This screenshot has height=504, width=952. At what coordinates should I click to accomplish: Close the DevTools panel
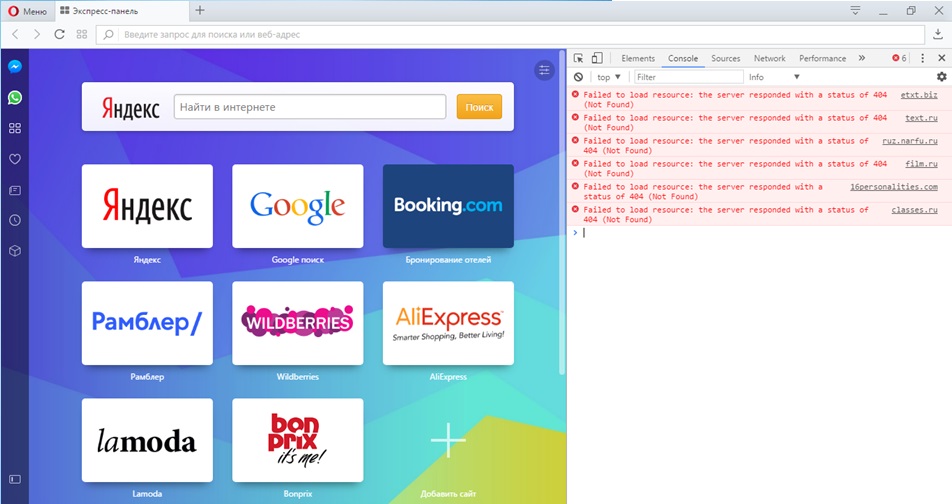[x=942, y=58]
